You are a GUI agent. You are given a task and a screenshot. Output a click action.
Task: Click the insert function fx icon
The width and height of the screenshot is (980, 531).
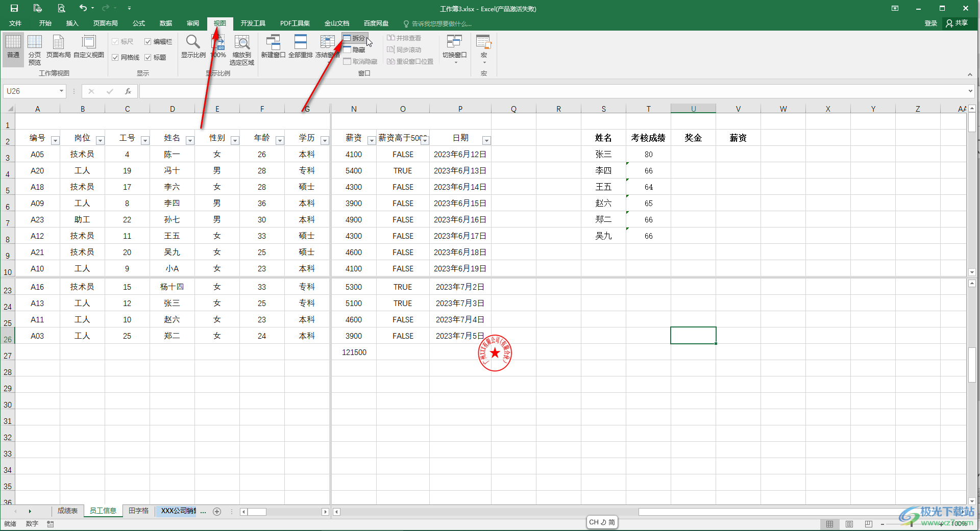tap(128, 91)
